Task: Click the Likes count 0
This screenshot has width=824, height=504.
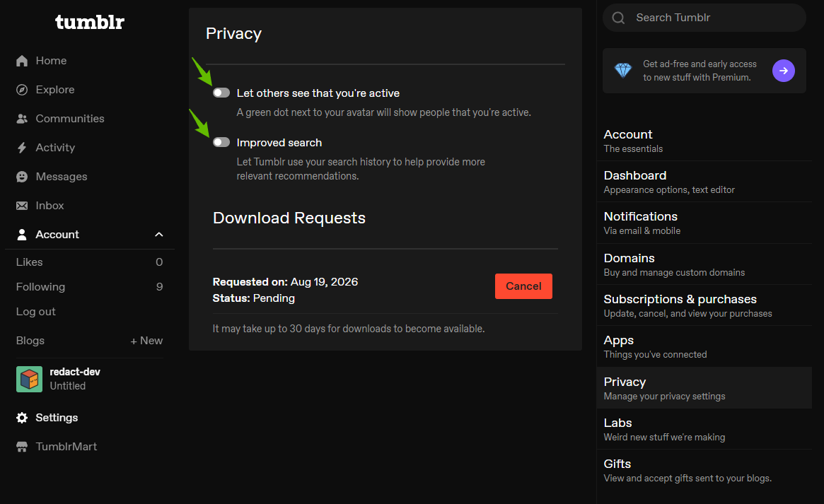Action: pos(159,262)
